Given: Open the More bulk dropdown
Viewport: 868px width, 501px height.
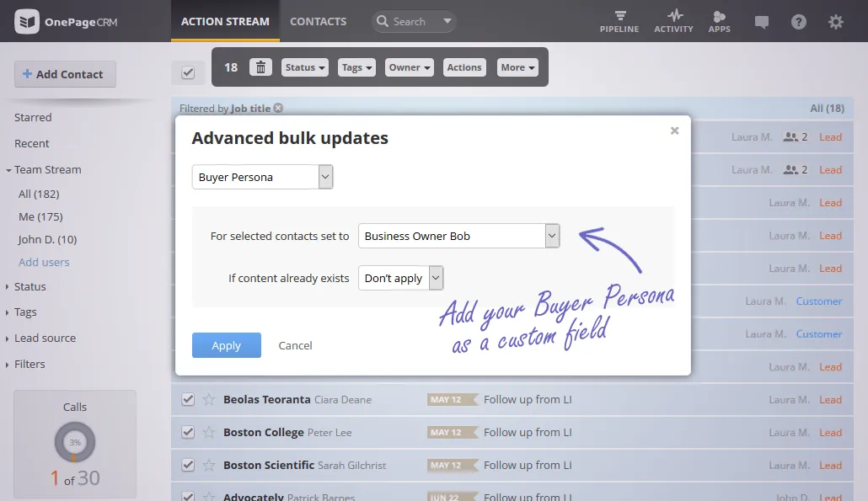Looking at the screenshot, I should tap(517, 67).
